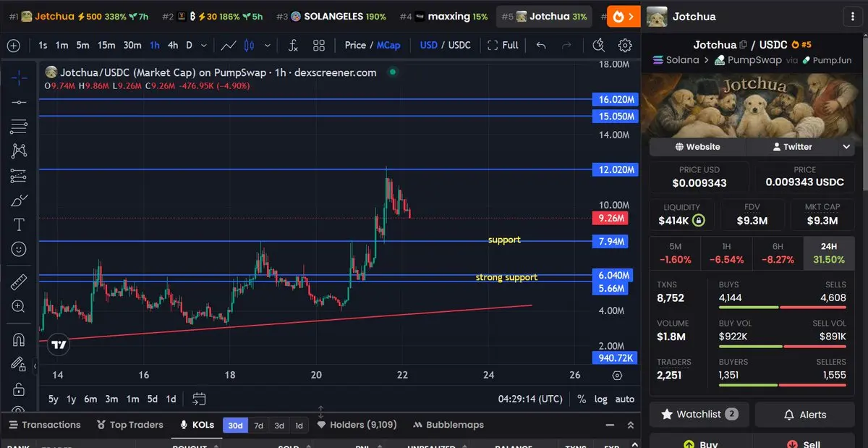Set chart interval to 15m
The width and height of the screenshot is (868, 448).
pyautogui.click(x=106, y=45)
